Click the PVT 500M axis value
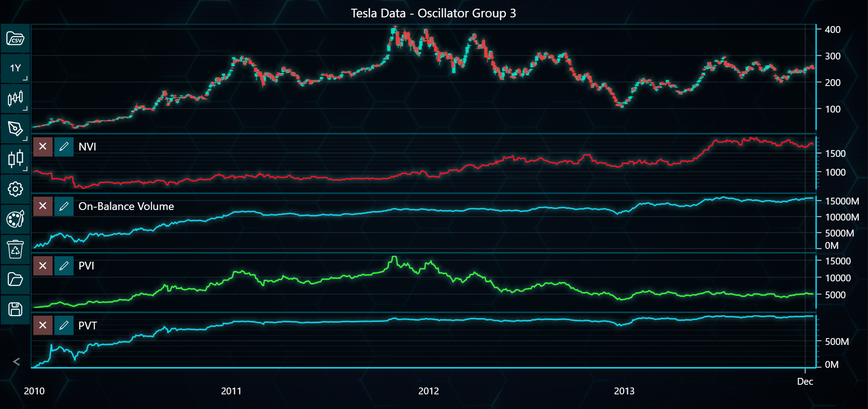 [x=837, y=342]
